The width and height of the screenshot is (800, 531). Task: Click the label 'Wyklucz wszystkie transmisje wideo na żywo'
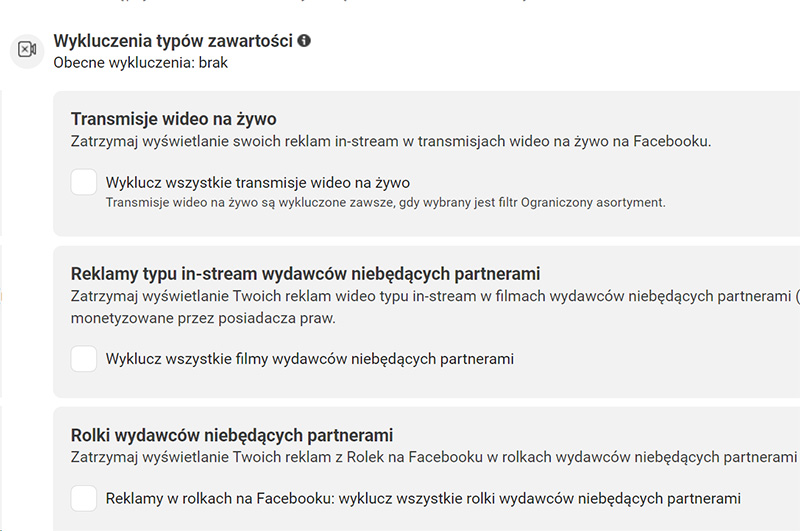258,183
